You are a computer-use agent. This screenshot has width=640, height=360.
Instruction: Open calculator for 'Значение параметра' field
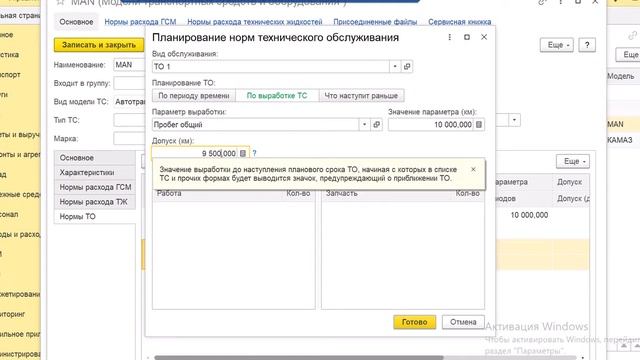[479, 124]
